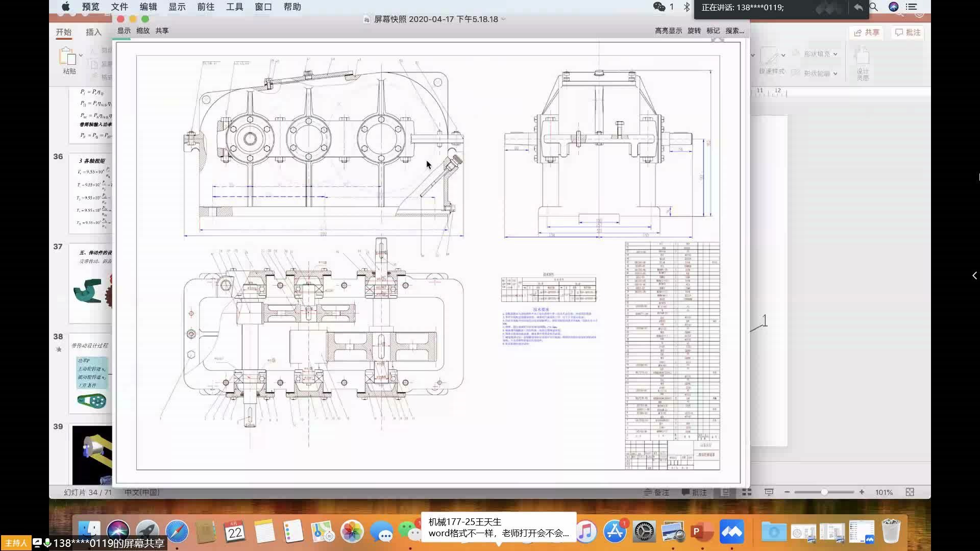Click 高亮显示 in the Preview toolbar
The height and width of the screenshot is (551, 980).
point(668,31)
